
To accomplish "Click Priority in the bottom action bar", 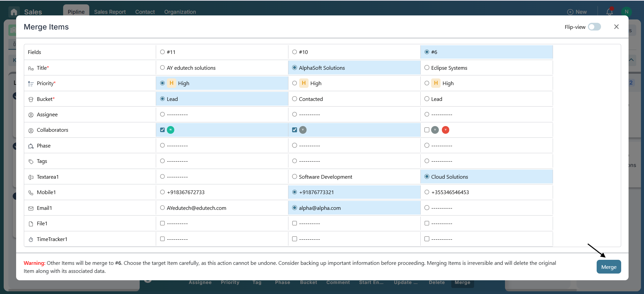I will click(230, 283).
